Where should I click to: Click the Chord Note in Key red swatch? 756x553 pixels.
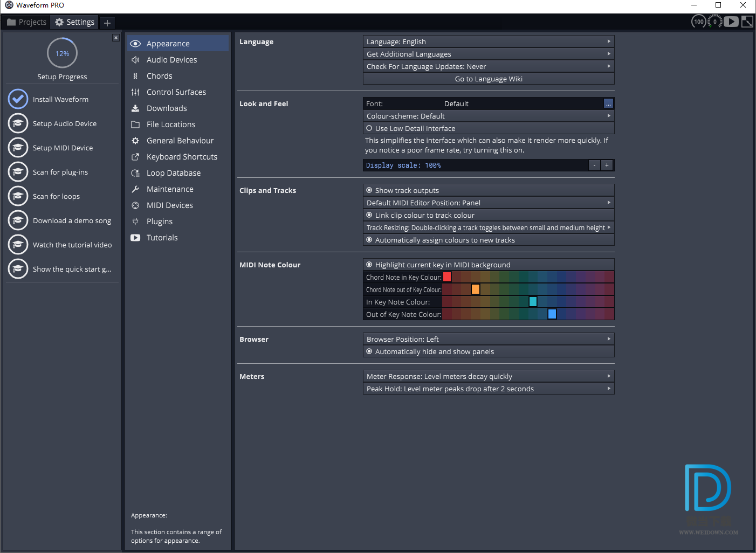(x=447, y=277)
